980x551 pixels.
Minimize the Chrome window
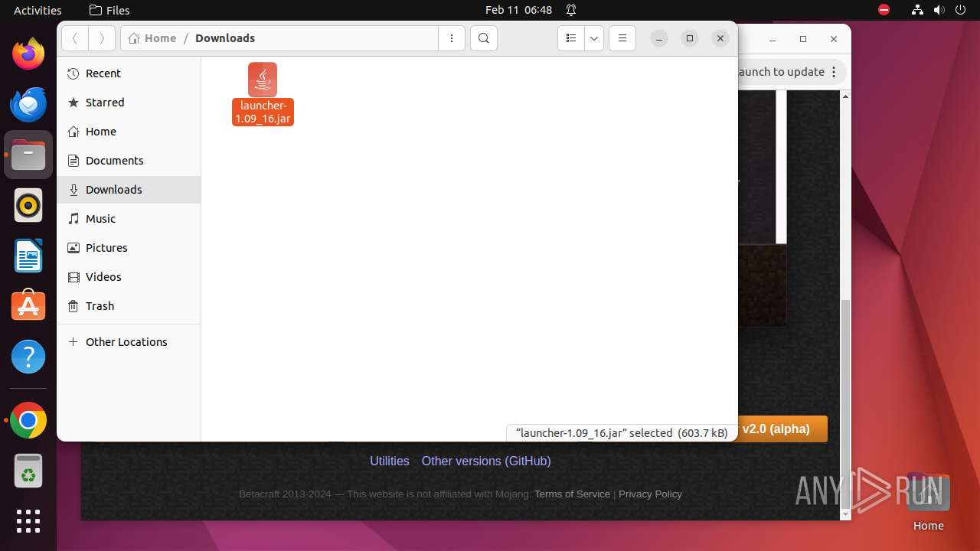click(x=773, y=39)
